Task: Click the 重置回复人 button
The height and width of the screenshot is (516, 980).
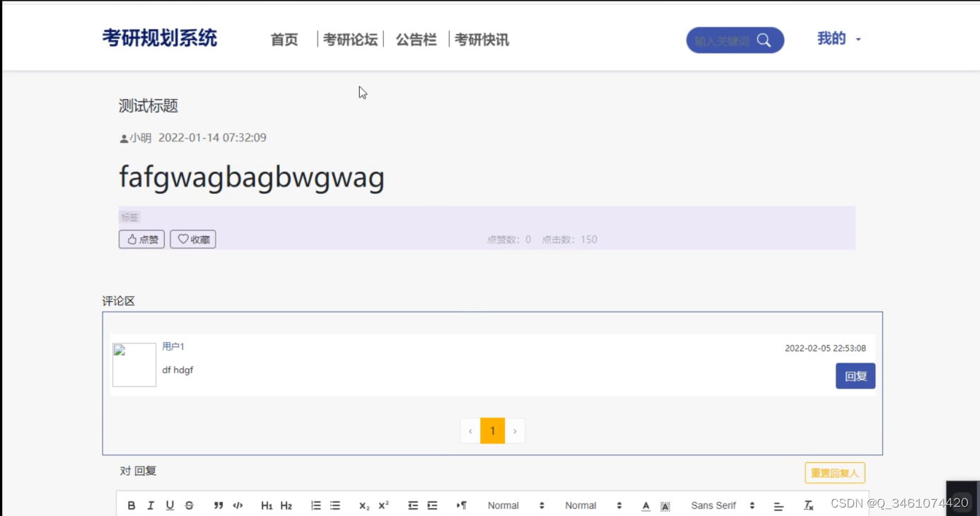Action: pyautogui.click(x=835, y=473)
